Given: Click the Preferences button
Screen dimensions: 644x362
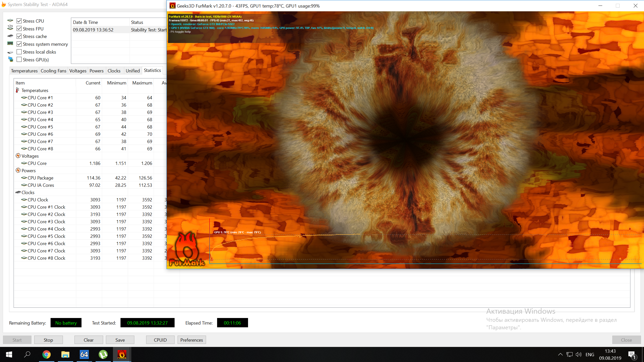Looking at the screenshot, I should click(191, 340).
